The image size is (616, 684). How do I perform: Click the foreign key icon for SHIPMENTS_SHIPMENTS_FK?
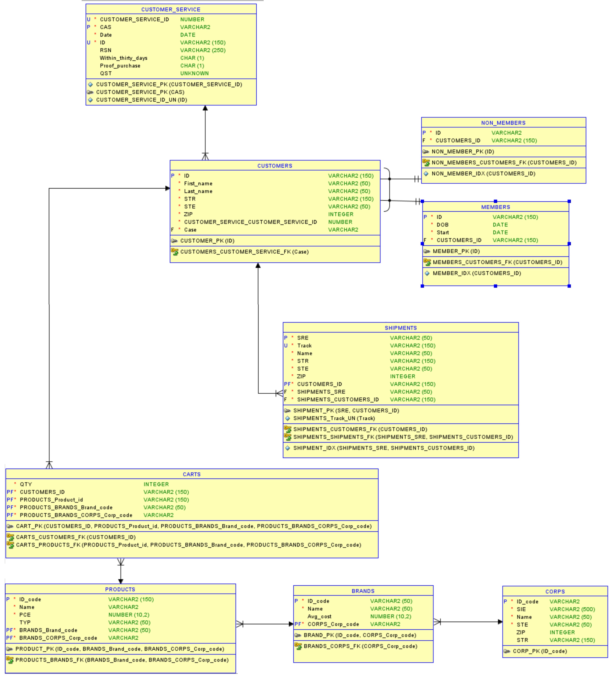[288, 437]
